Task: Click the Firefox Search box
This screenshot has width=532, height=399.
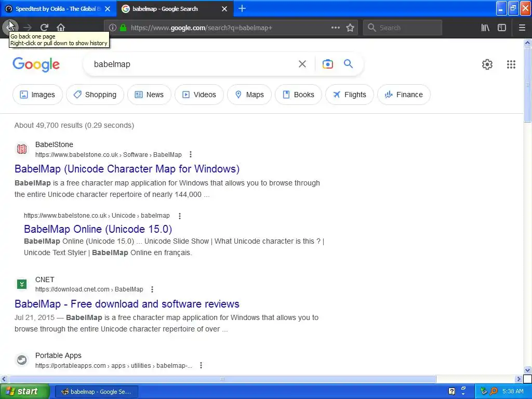Action: coord(403,28)
